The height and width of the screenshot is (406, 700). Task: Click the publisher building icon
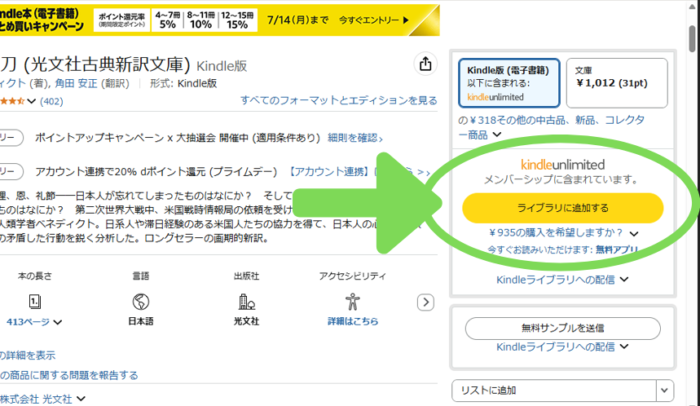coord(246,302)
